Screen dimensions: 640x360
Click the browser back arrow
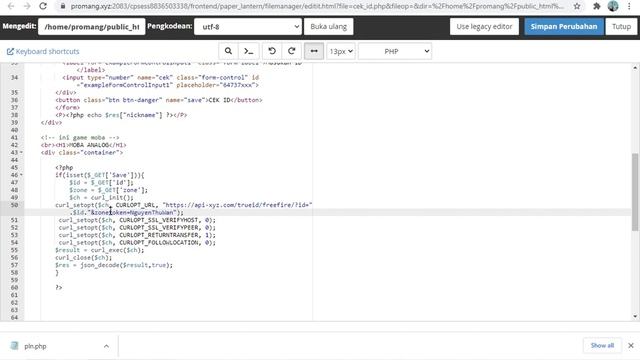point(11,6)
